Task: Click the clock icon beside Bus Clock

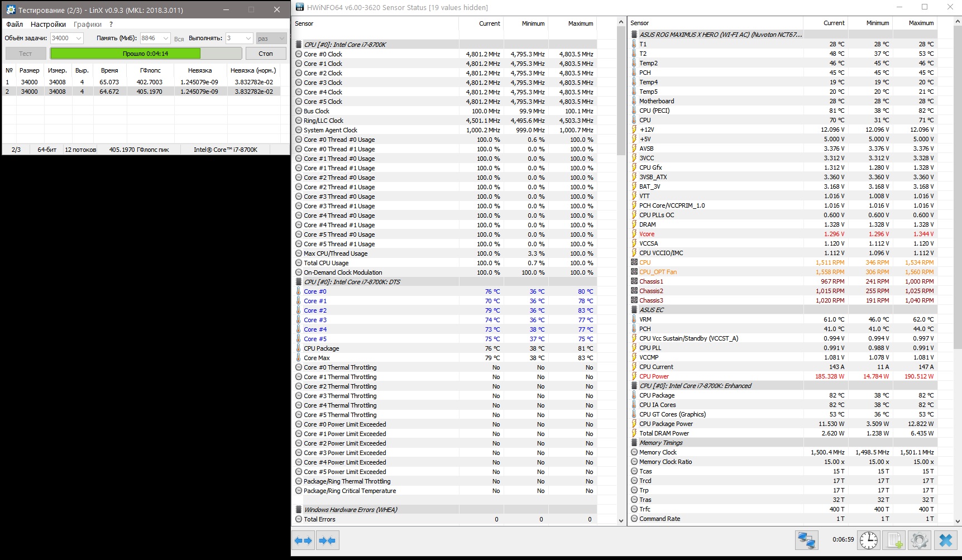Action: pyautogui.click(x=299, y=111)
